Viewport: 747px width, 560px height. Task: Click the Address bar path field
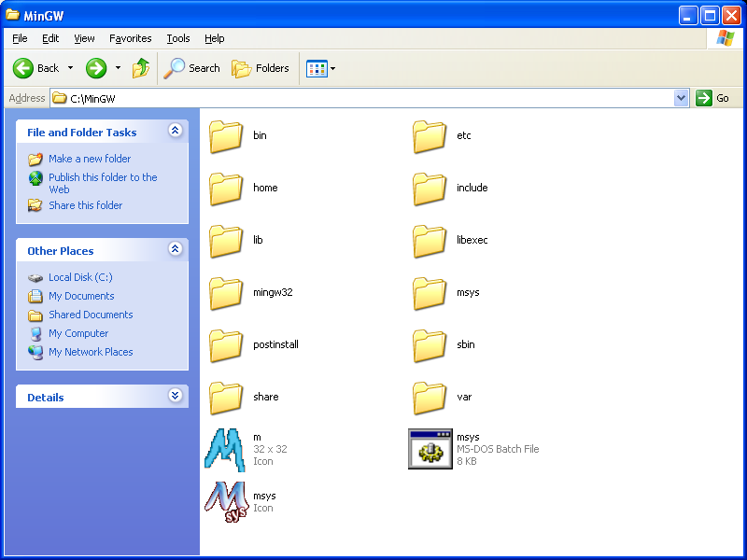[x=362, y=98]
